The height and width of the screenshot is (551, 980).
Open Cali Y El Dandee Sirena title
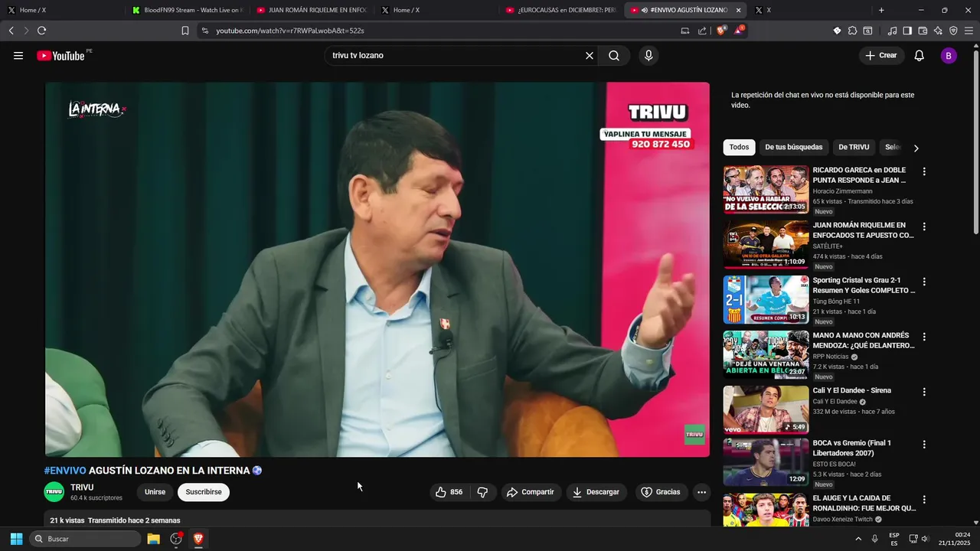[851, 390]
